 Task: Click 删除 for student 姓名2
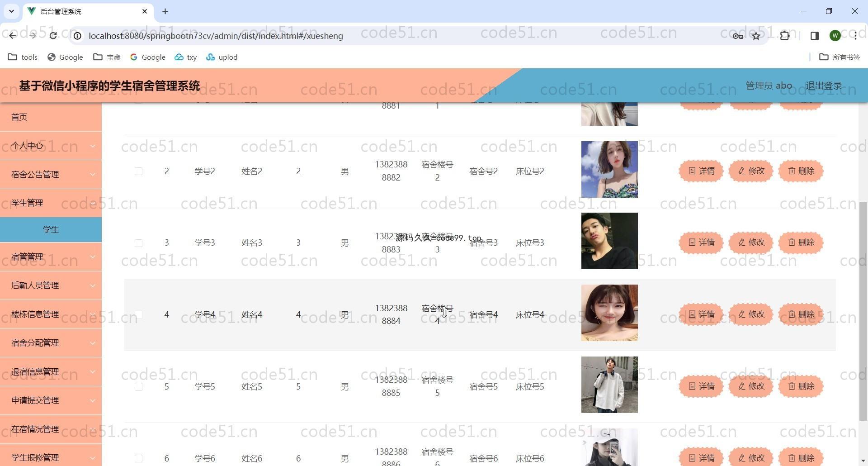[x=801, y=171]
